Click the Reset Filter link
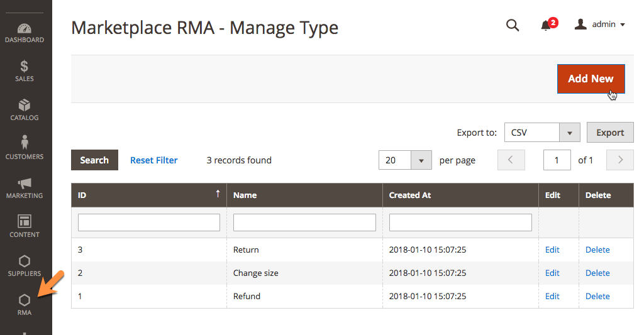Viewport: 644px width, 335px height. (x=153, y=160)
